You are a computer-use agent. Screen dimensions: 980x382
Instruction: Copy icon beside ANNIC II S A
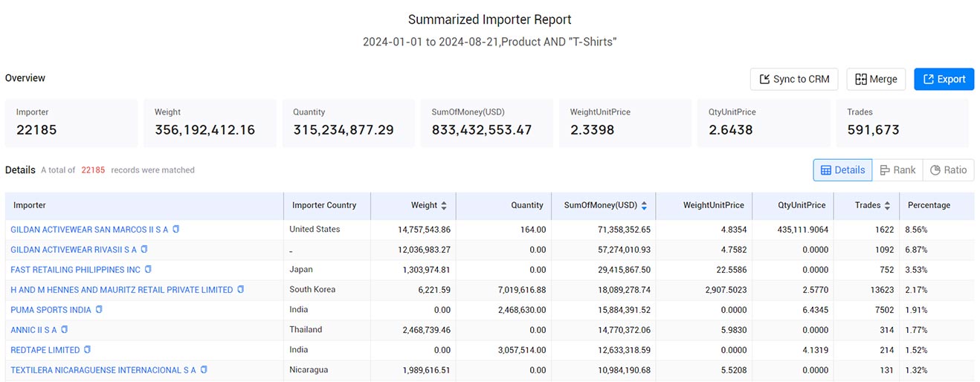64,330
